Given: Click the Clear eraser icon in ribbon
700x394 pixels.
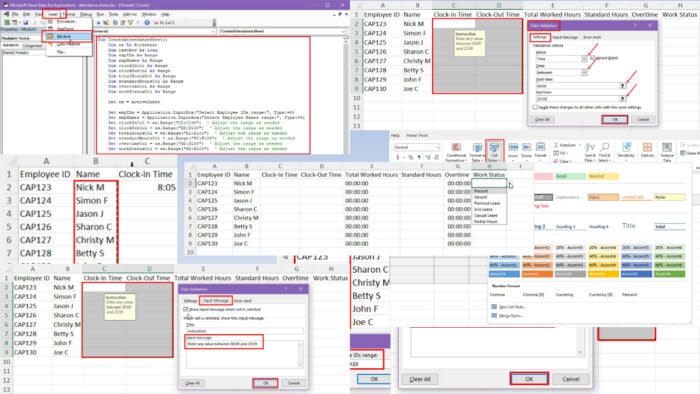Looking at the screenshot, I should click(556, 161).
